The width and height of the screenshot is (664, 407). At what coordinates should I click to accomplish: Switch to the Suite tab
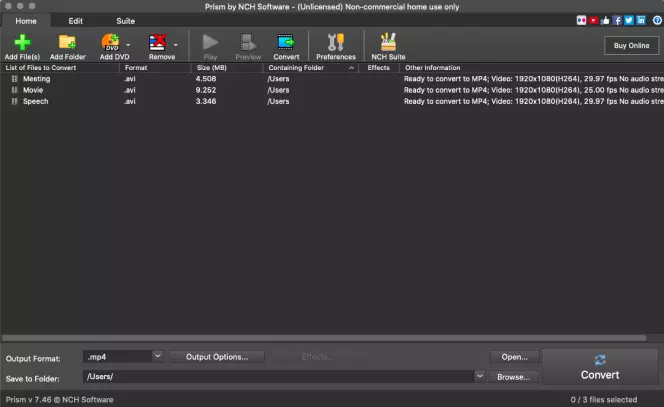tap(125, 21)
